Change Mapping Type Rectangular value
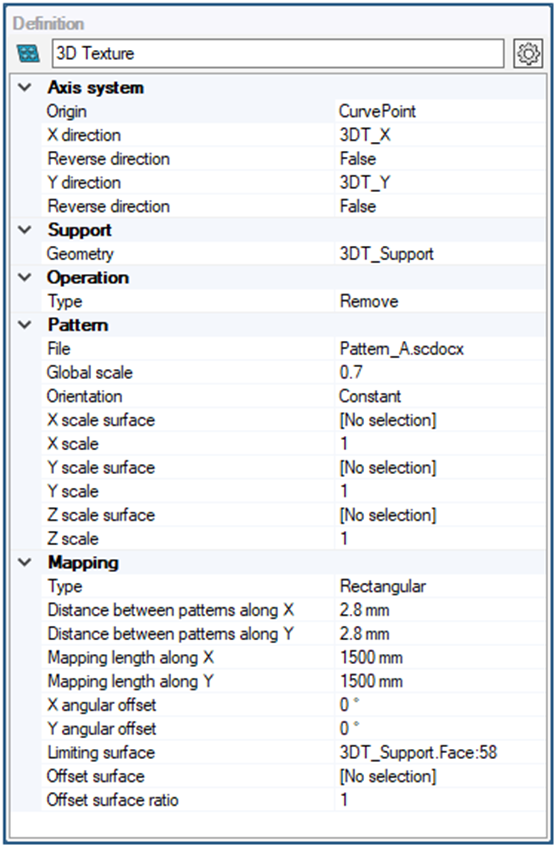Image resolution: width=555 pixels, height=846 pixels. tap(440, 586)
